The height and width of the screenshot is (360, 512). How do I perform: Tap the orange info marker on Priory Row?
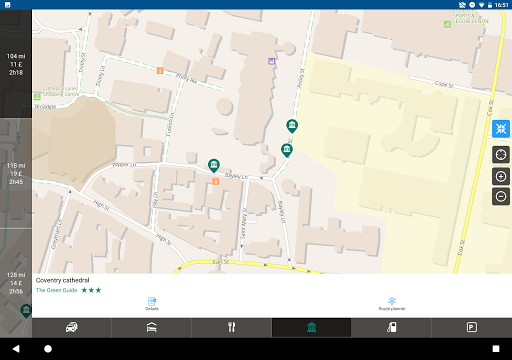tap(160, 70)
